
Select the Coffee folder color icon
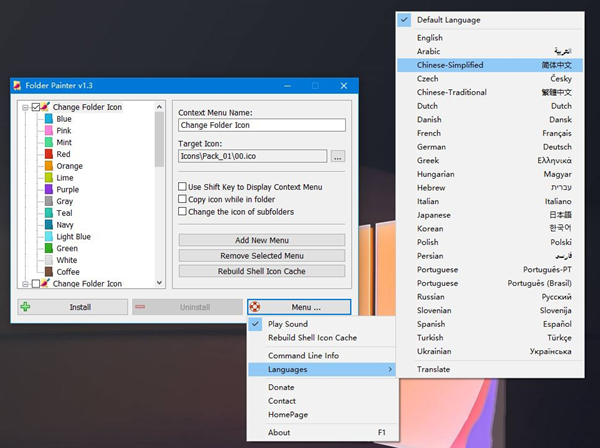pyautogui.click(x=48, y=272)
